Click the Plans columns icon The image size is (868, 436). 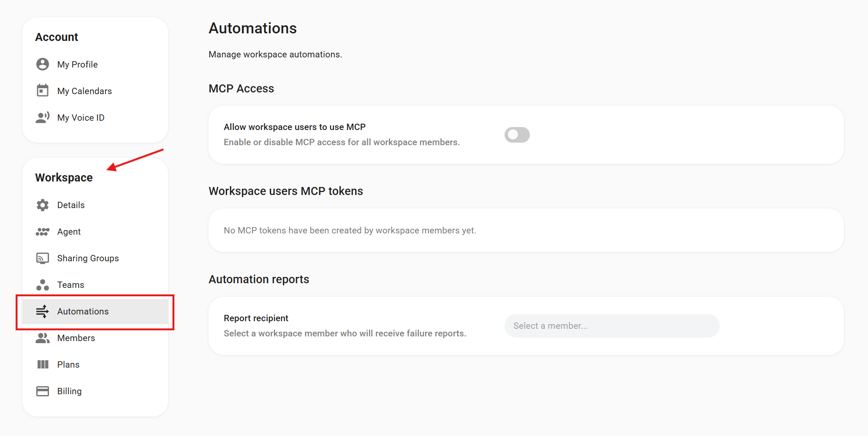43,365
